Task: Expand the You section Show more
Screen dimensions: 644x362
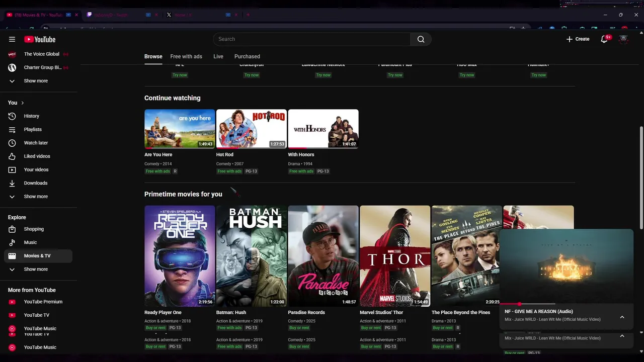Action: click(x=36, y=197)
